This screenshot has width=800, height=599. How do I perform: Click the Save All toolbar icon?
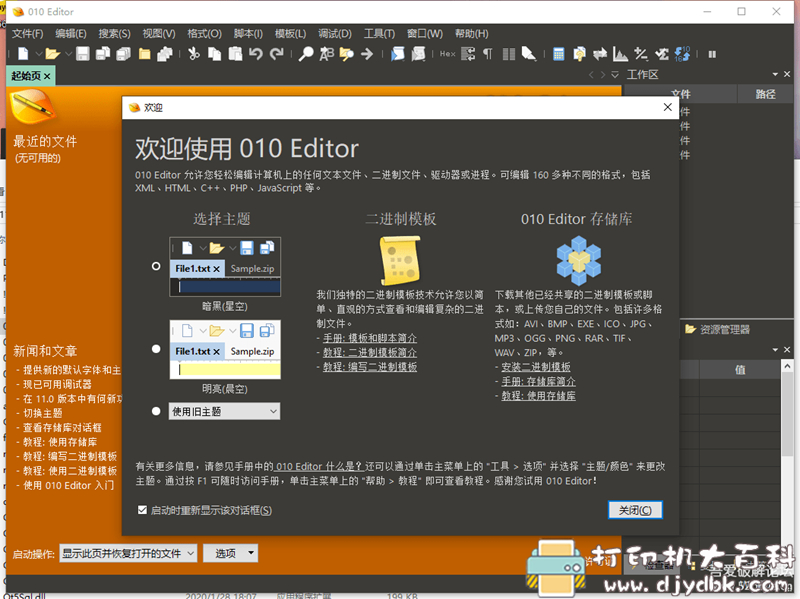[123, 54]
